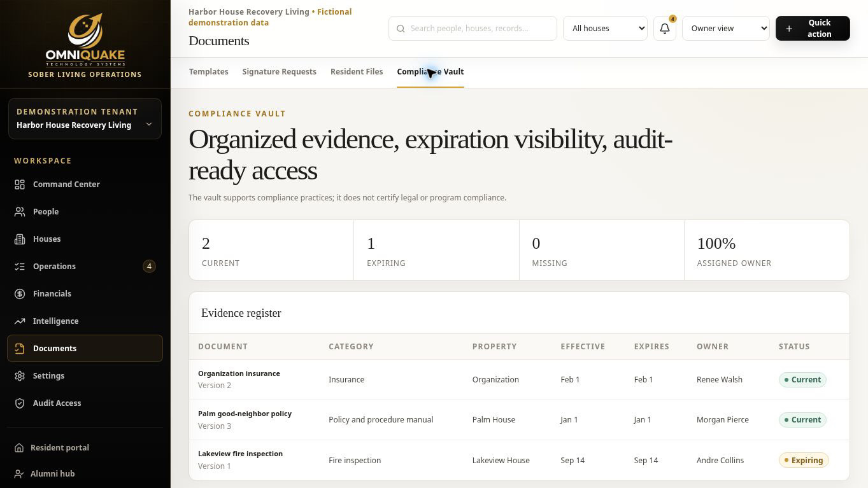
Task: Click the Alumni hub person icon
Action: click(x=19, y=474)
